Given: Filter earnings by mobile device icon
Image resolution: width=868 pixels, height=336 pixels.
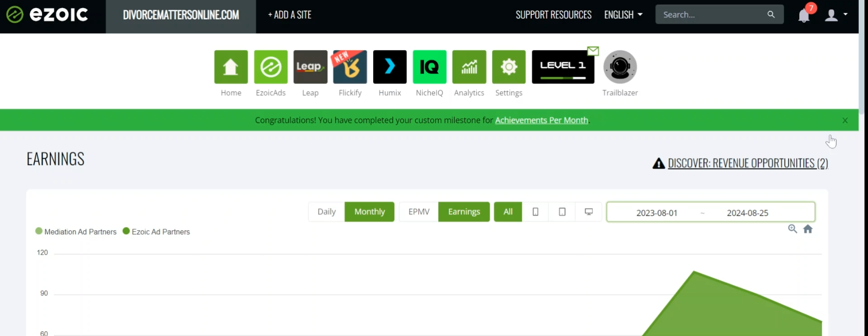Looking at the screenshot, I should click(535, 212).
